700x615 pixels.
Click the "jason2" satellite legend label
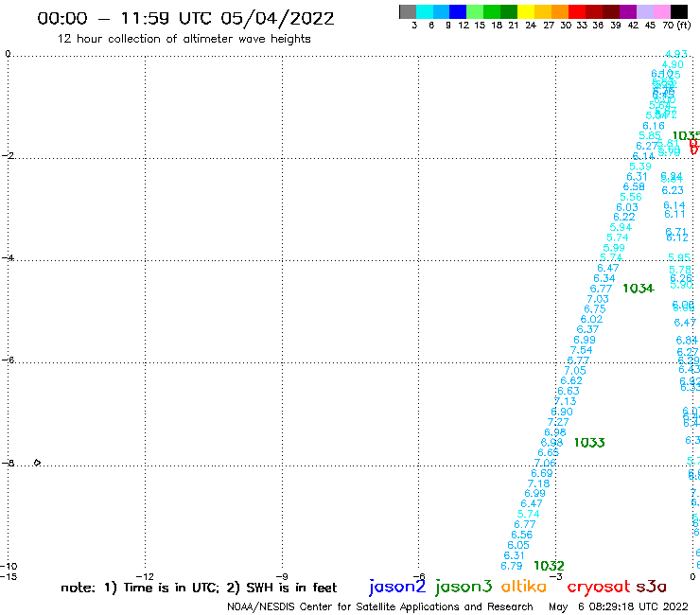point(397,587)
